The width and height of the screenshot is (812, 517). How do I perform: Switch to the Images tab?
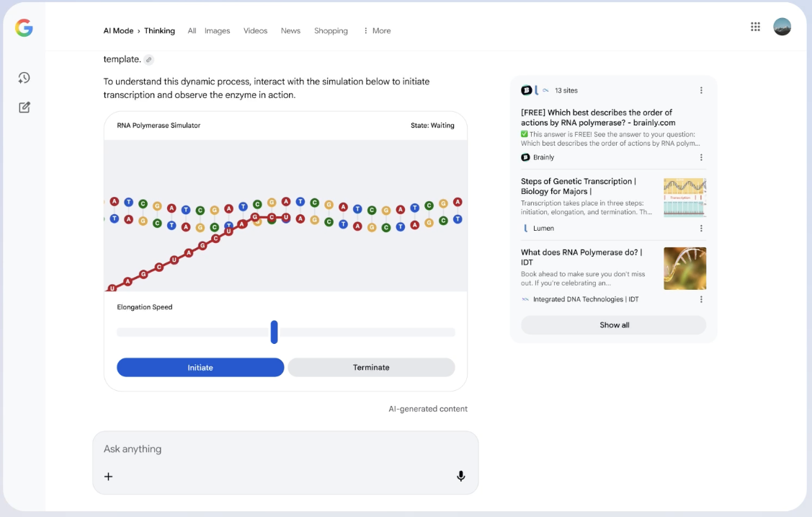[x=217, y=30]
